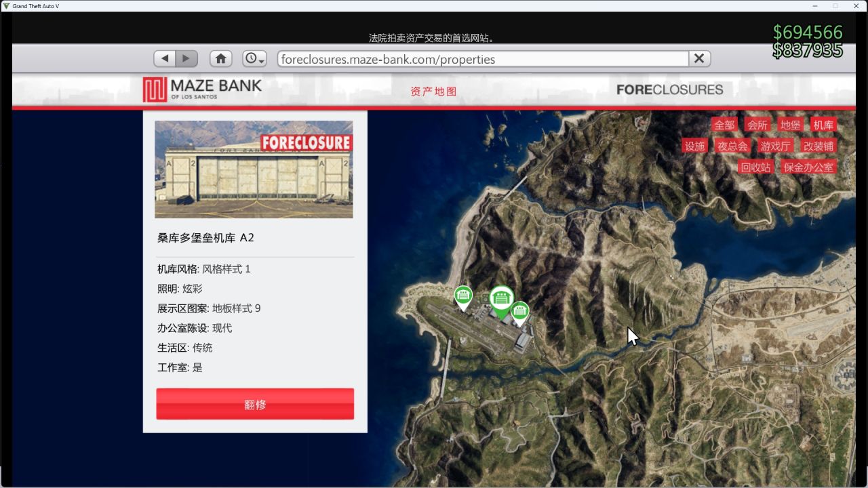Click the 展示区图案: 地板样式 9 row
This screenshot has width=868, height=488.
pyautogui.click(x=209, y=308)
